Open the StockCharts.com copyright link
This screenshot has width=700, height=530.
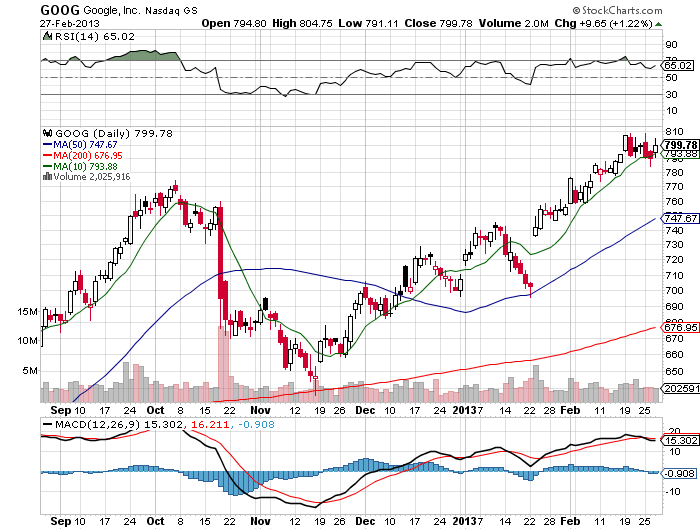pyautogui.click(x=617, y=10)
